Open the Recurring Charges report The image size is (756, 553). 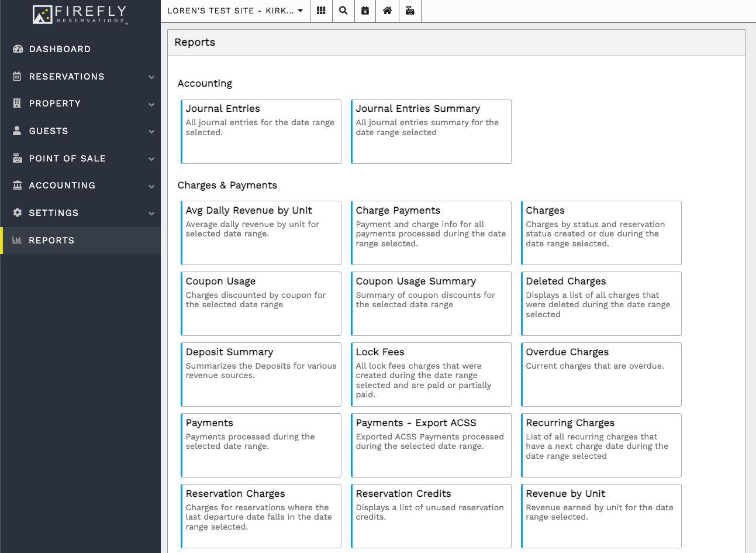pos(601,445)
